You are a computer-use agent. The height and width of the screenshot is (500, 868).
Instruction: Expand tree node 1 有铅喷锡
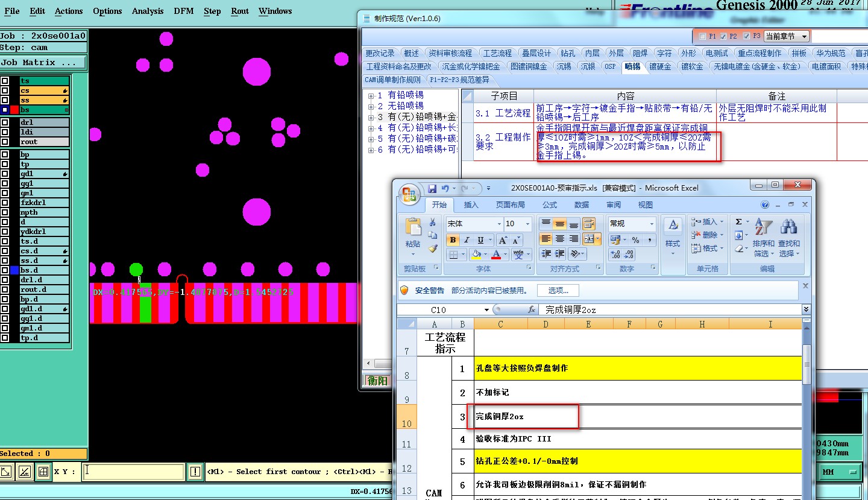tap(371, 95)
